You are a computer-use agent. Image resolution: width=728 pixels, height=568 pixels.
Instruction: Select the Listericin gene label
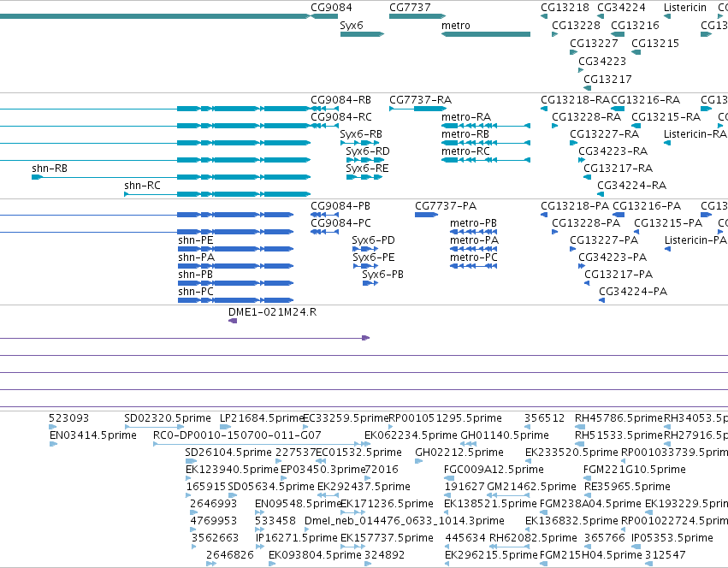(x=685, y=8)
